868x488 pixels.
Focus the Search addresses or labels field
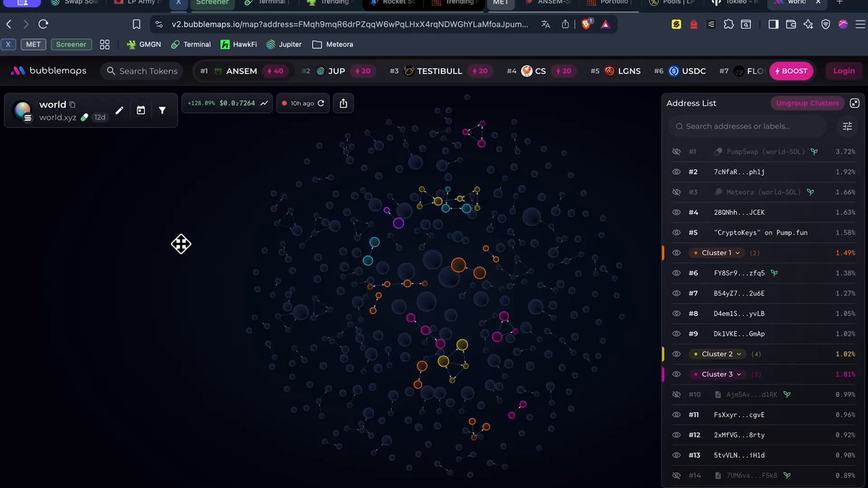pos(747,127)
